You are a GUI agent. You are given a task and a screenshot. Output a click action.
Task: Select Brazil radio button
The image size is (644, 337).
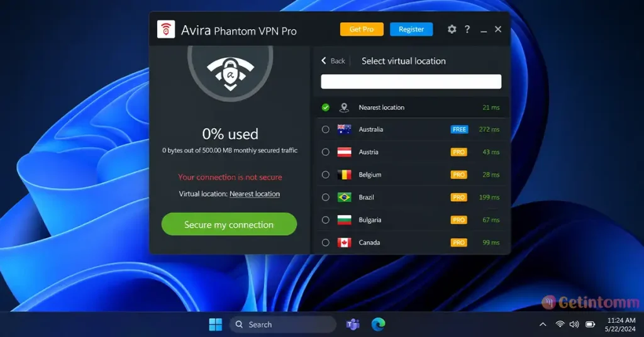point(325,197)
